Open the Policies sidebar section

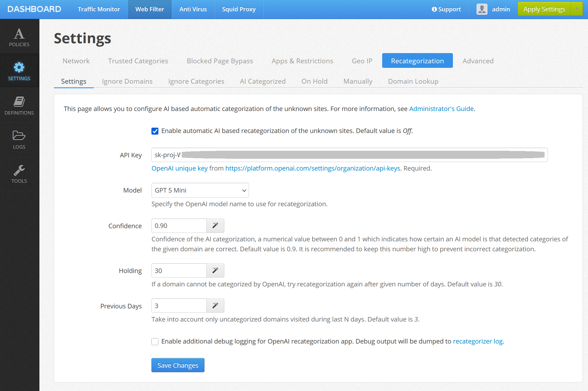pos(19,36)
